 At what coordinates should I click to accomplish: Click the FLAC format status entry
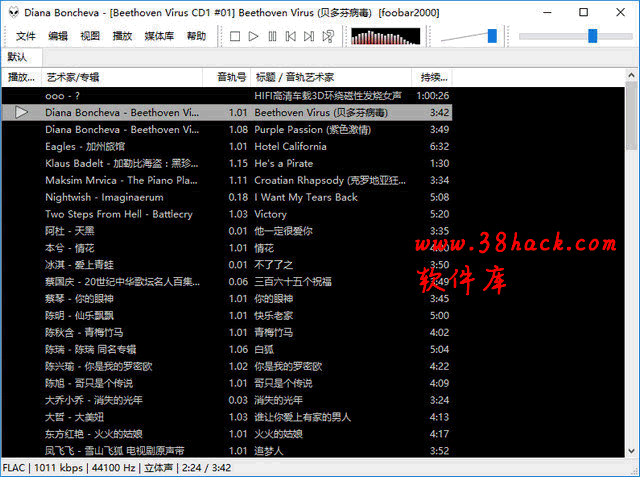pos(13,468)
